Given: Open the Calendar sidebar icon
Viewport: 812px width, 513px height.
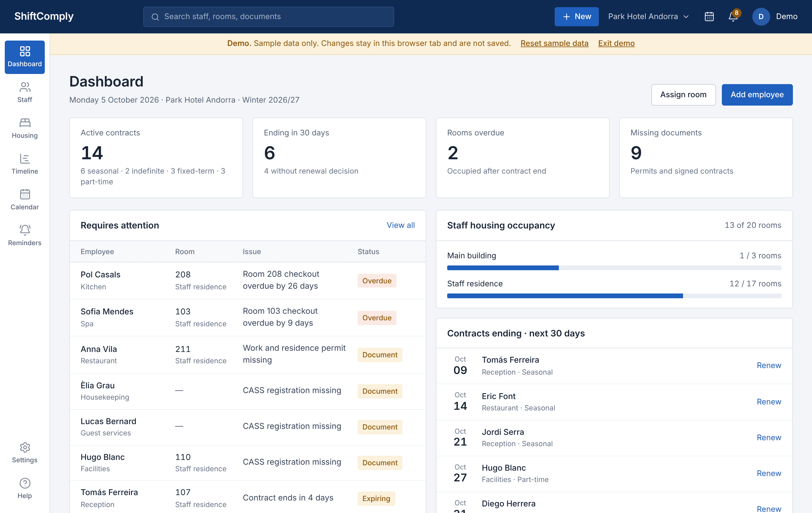Looking at the screenshot, I should [x=24, y=200].
